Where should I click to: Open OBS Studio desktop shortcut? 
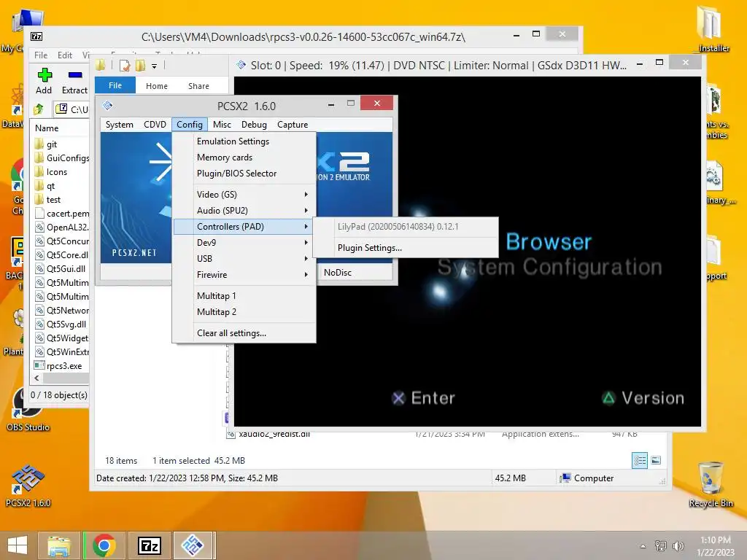click(28, 411)
